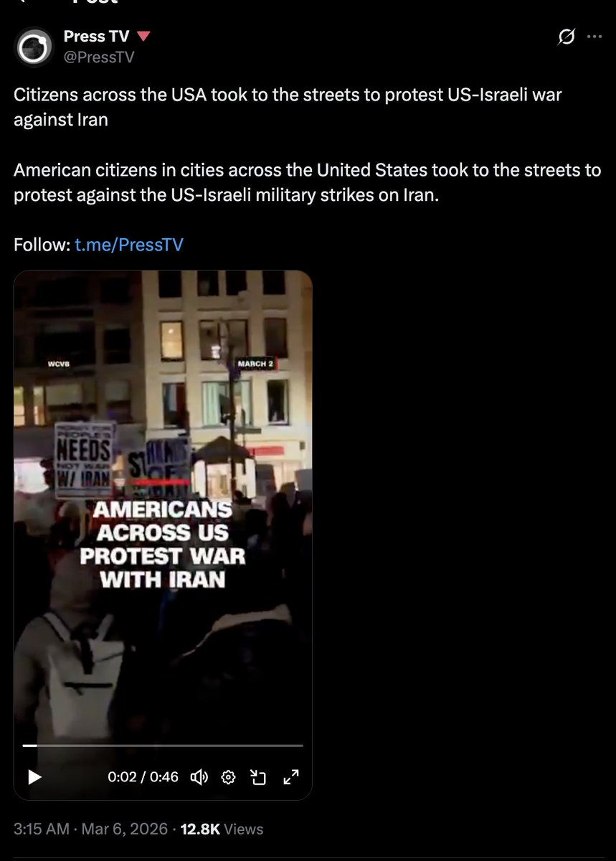
Task: Click the post headline about US-Israeli war
Action: pyautogui.click(x=288, y=107)
